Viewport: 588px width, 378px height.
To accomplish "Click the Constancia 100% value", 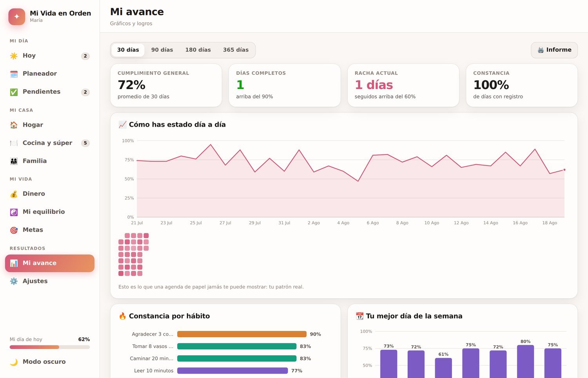I will click(491, 85).
